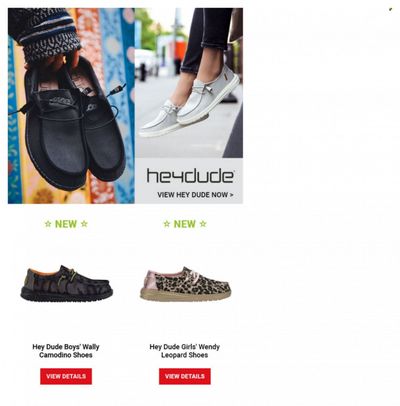Image resolution: width=400 pixels, height=406 pixels.
Task: Select the leopard print girls' shoe image
Action: click(185, 284)
